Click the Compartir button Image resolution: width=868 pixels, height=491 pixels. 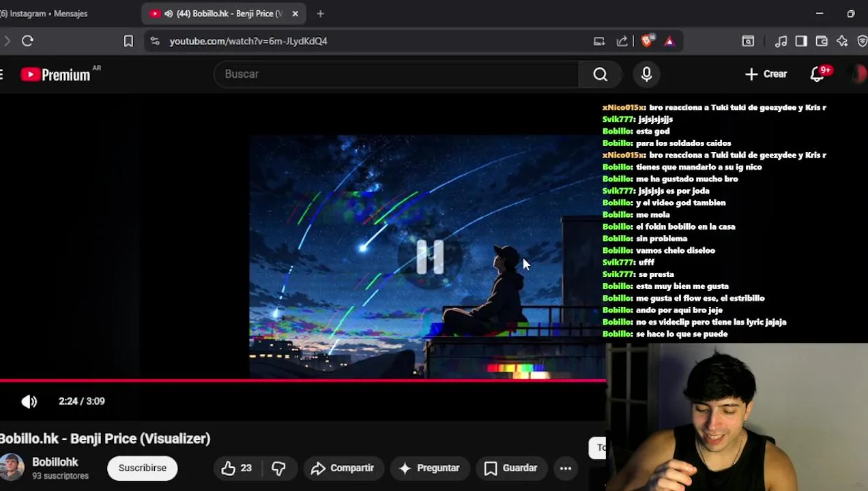[x=342, y=468]
